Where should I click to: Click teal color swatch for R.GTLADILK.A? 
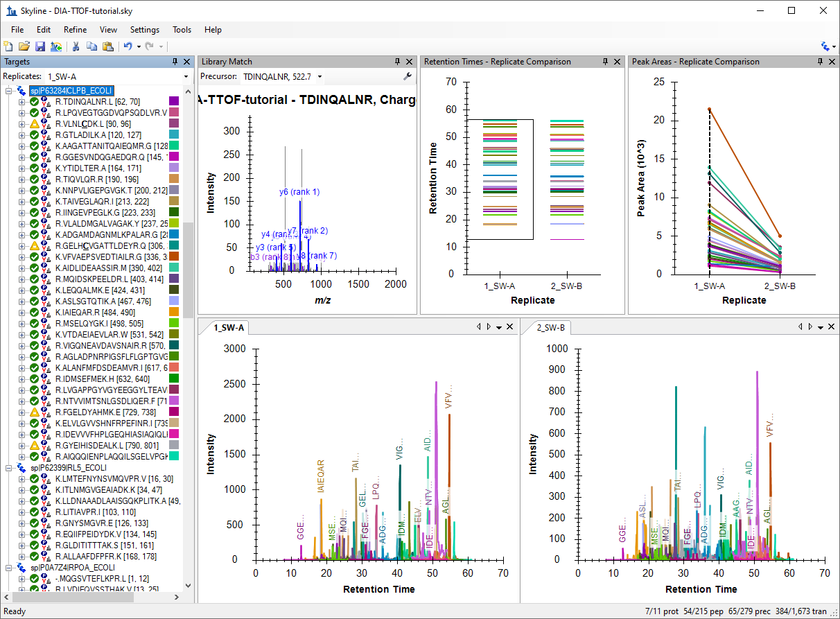point(174,135)
